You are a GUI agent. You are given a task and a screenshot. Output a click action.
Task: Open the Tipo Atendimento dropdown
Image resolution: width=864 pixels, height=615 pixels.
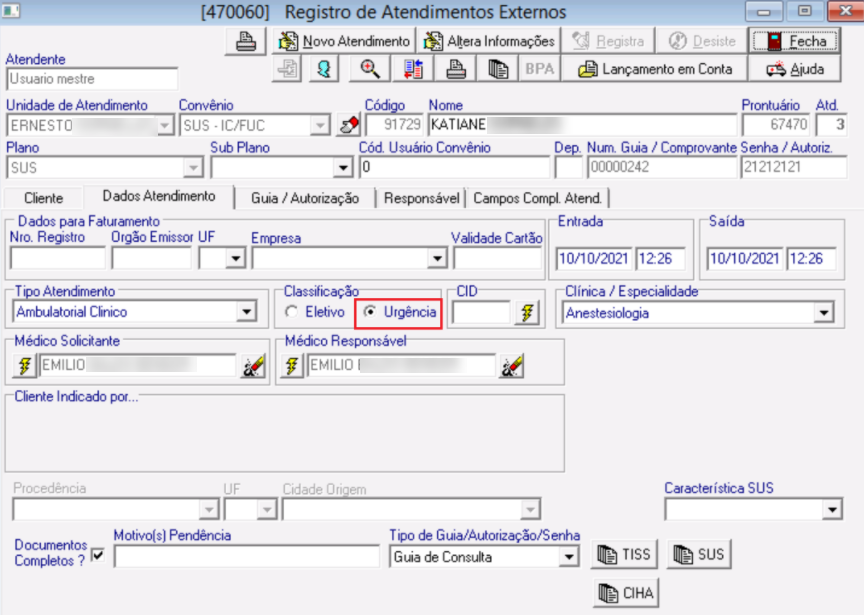pyautogui.click(x=247, y=312)
